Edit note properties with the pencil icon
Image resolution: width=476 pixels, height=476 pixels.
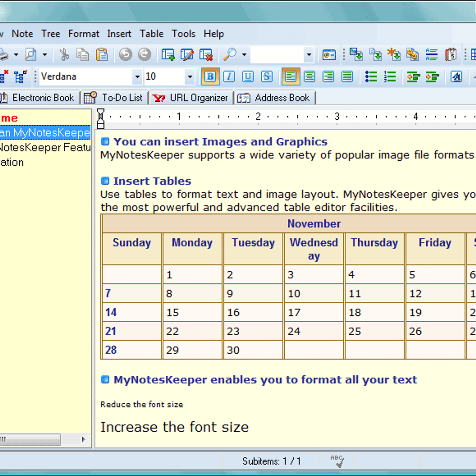tap(187, 55)
